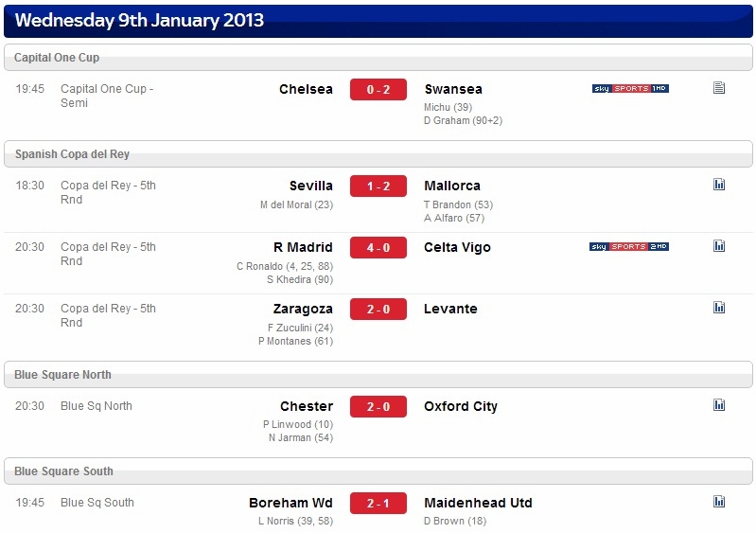Open match report icon for Chelsea vs Swansea

719,88
